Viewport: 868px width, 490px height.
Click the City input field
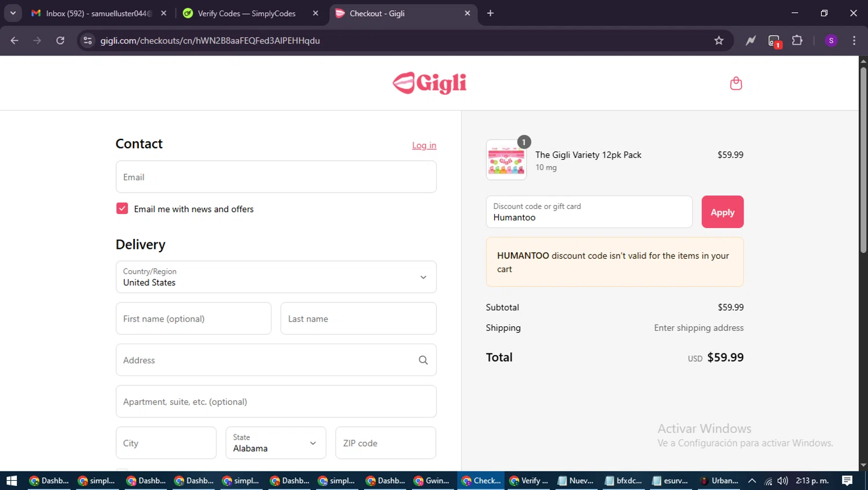(x=166, y=443)
